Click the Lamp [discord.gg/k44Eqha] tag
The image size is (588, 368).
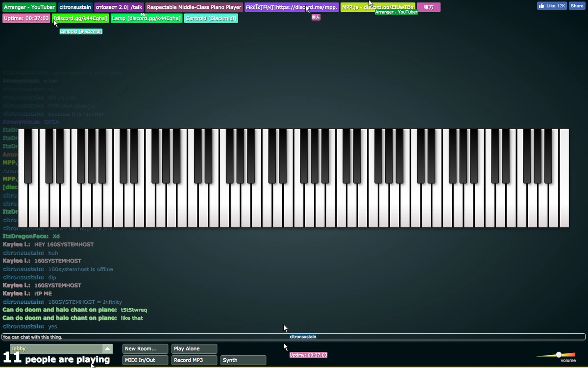tap(146, 18)
